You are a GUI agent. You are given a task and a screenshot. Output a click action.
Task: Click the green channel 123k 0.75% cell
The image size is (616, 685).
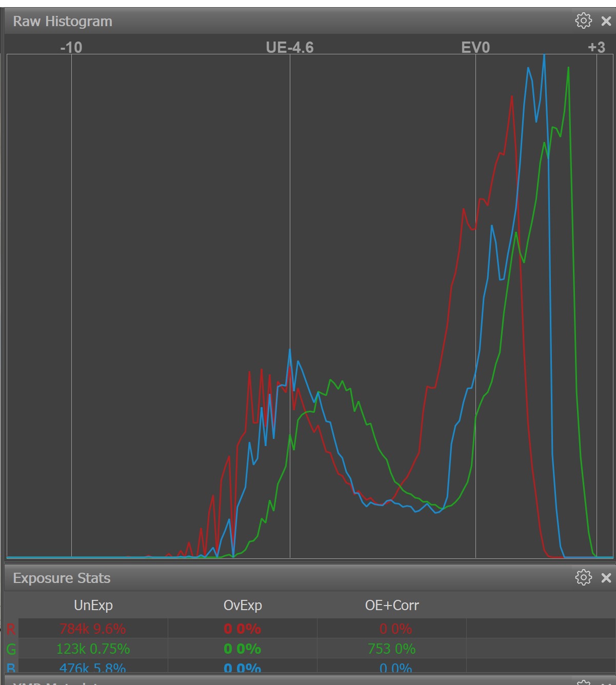pos(93,649)
